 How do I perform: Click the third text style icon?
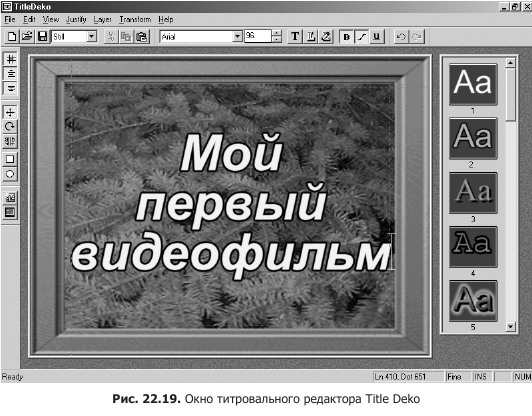326,36
